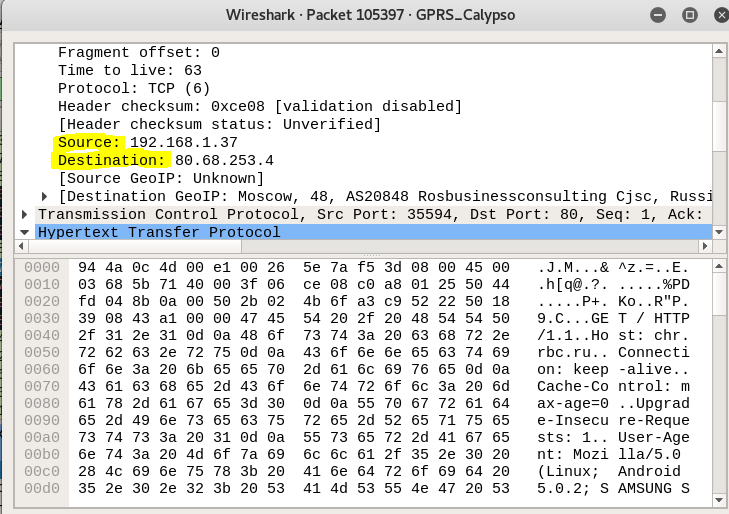Click ASCII text 'e-Insecu' in hex pane
Viewport: 729px width, 514px height.
tap(572, 421)
